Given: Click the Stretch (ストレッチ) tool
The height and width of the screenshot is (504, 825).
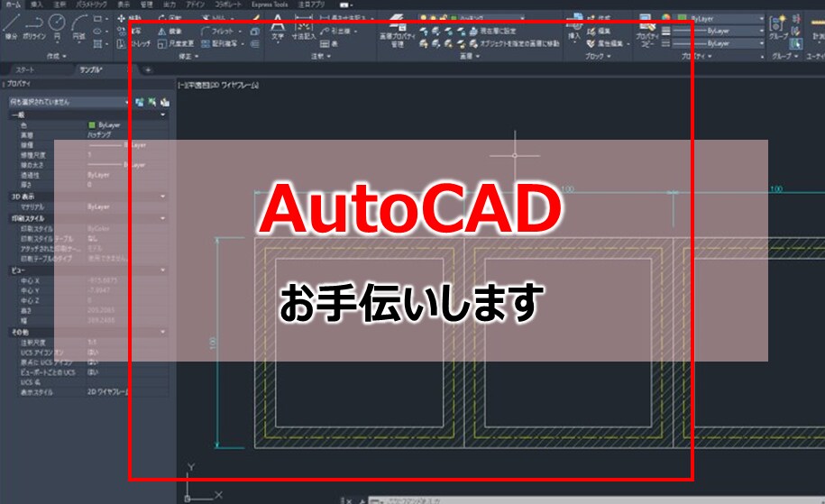Looking at the screenshot, I should (133, 43).
